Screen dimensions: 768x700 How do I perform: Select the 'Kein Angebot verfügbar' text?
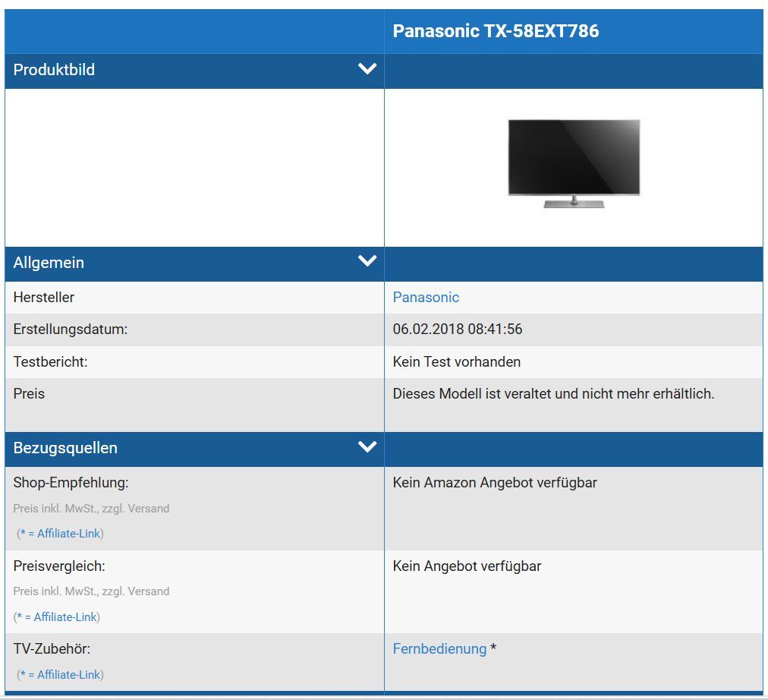click(x=467, y=566)
